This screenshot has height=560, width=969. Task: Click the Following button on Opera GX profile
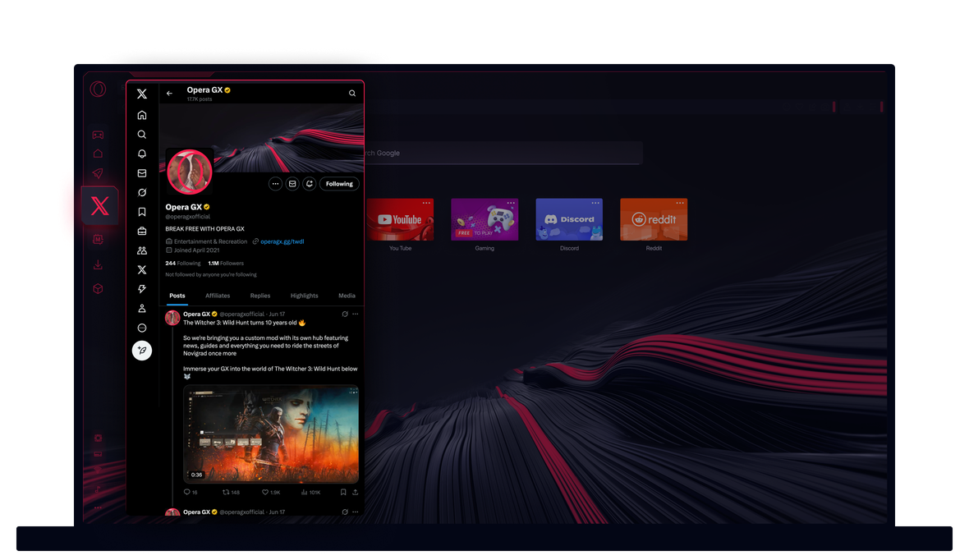coord(339,184)
